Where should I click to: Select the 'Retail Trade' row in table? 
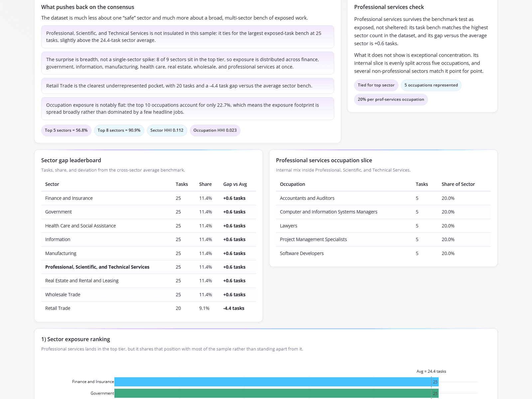point(149,308)
